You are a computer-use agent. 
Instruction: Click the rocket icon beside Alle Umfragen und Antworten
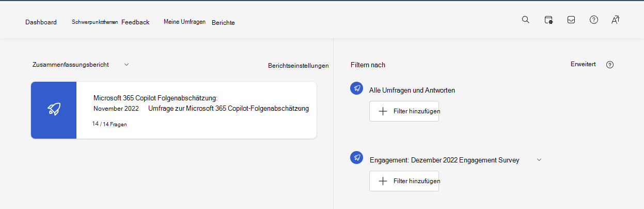[x=356, y=88]
